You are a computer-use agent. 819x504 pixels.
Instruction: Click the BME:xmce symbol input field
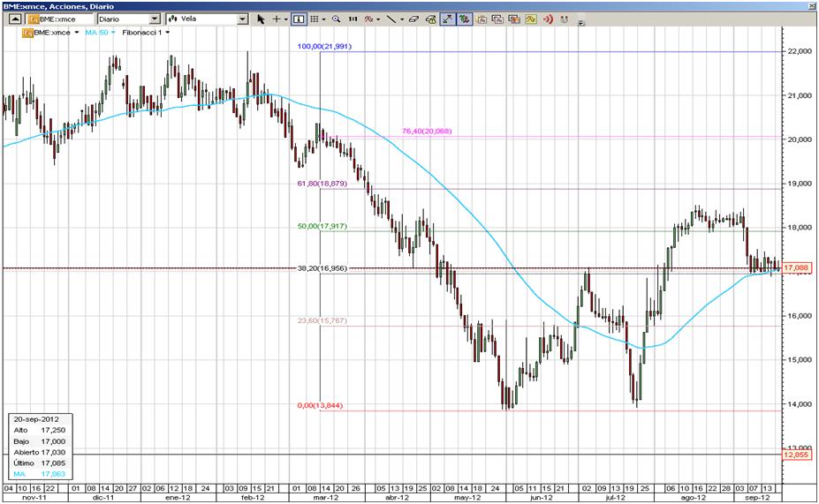60,19
